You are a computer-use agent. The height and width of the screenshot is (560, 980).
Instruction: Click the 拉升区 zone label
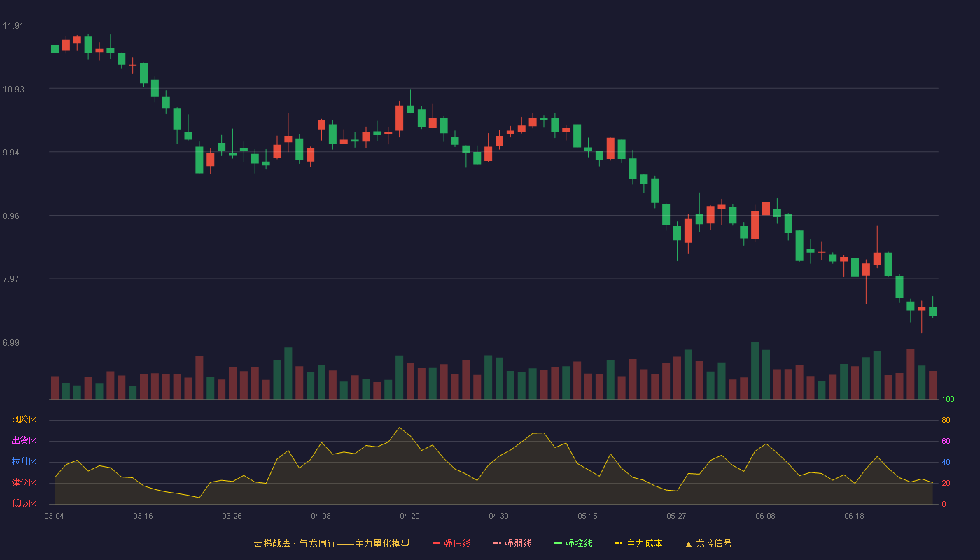(x=24, y=462)
